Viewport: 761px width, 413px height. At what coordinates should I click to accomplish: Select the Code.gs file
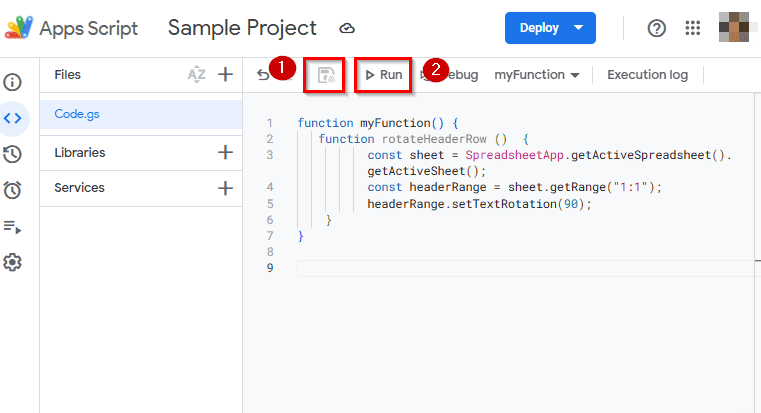click(x=77, y=114)
